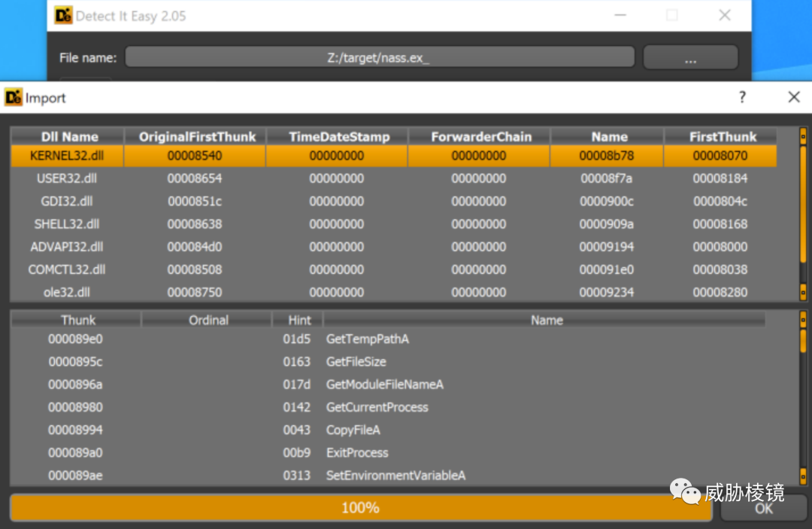Screen dimensions: 812x529
Task: Click the FirstThunk value 00008070
Action: (x=720, y=156)
